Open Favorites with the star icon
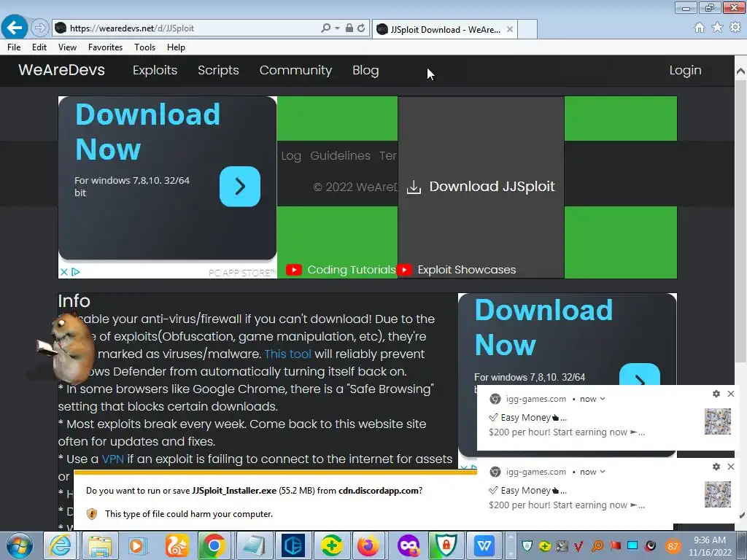747x560 pixels. click(717, 28)
